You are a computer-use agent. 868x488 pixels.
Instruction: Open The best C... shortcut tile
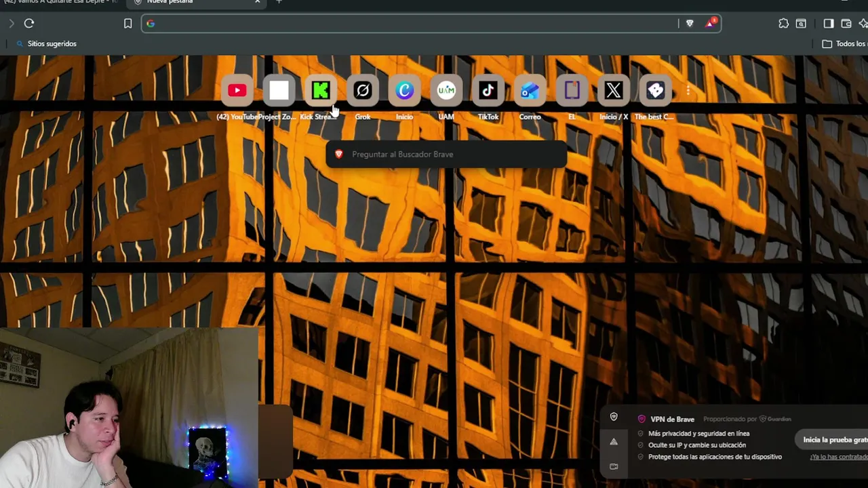[655, 90]
